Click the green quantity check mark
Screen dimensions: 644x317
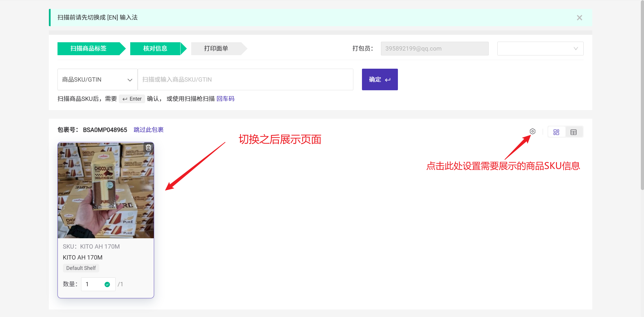[x=107, y=285]
